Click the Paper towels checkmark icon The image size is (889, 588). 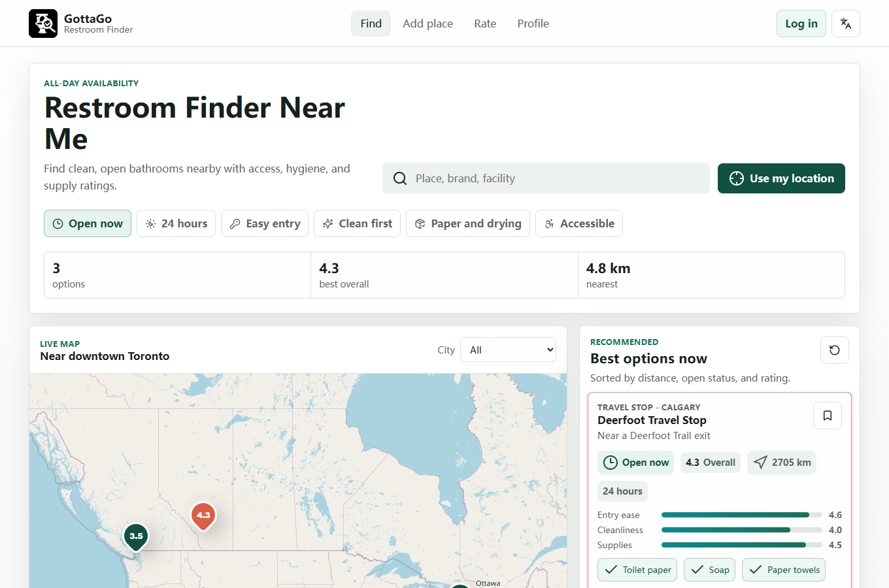[756, 570]
